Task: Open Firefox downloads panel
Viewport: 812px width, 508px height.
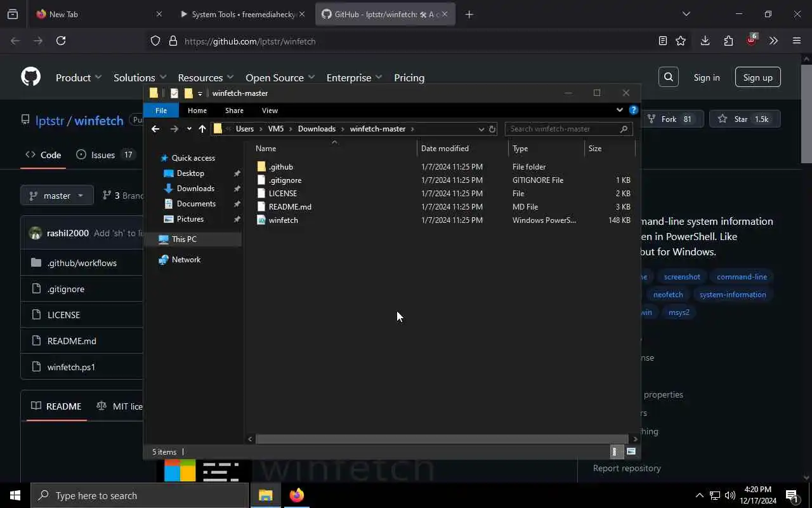Action: coord(705,41)
